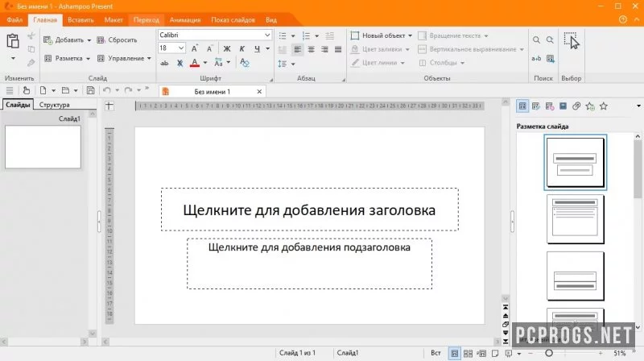This screenshot has height=361, width=644.
Task: Click the undo arrow icon
Action: coord(107,90)
